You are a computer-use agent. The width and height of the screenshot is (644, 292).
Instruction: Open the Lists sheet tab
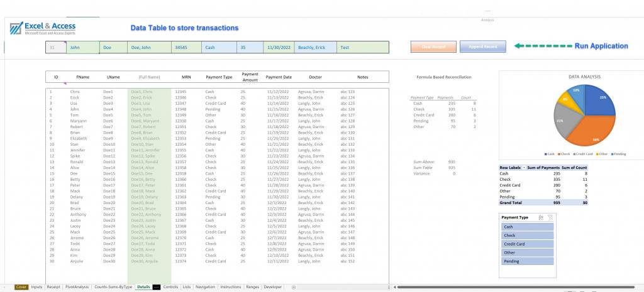pyautogui.click(x=186, y=287)
